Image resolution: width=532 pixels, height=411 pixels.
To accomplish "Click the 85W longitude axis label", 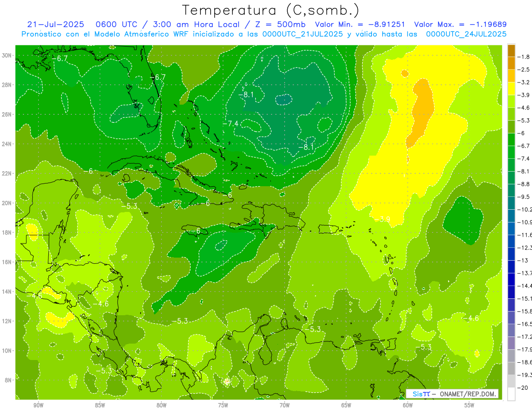I will 100,405.
